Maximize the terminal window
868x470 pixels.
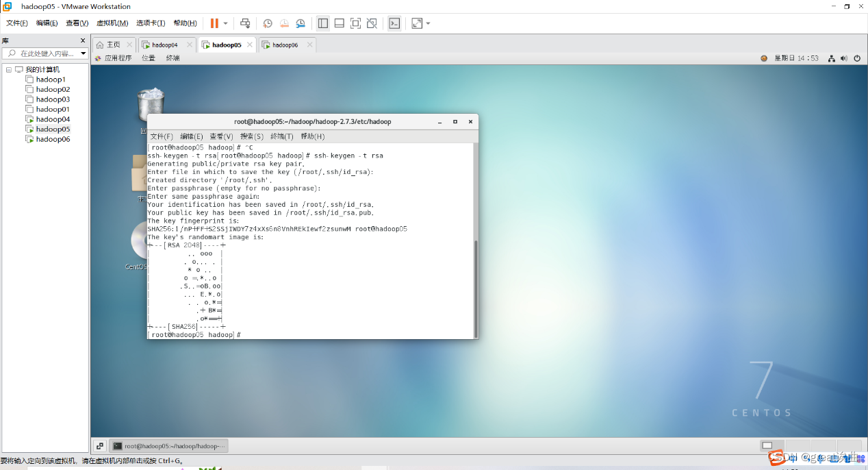click(455, 122)
